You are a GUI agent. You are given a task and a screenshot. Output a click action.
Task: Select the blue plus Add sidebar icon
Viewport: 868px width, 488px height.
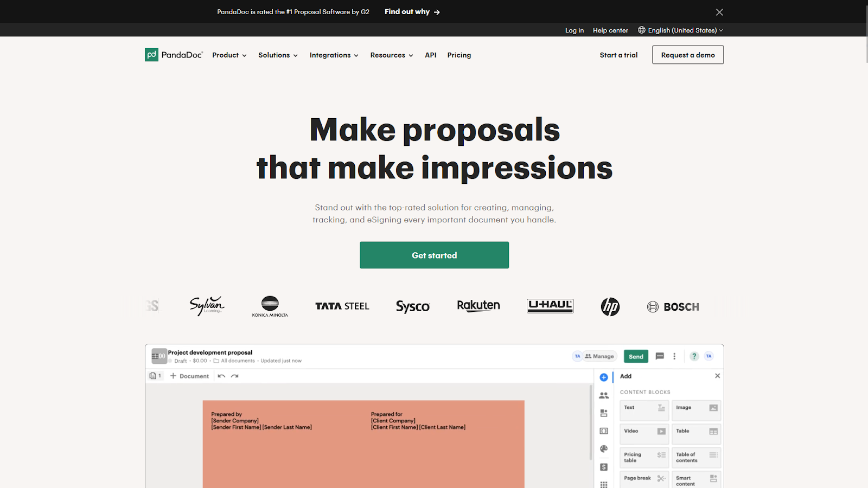[604, 377]
